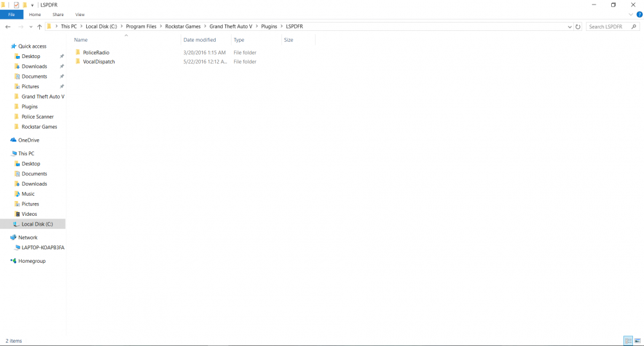Screen dimensions: 644x346
Task: Go up one folder level
Action: click(x=39, y=26)
